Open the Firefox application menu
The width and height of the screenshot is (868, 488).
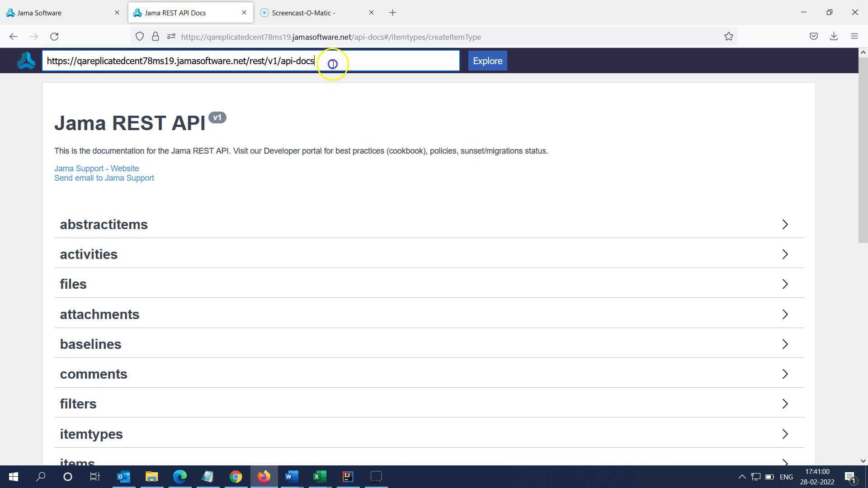[x=854, y=37]
